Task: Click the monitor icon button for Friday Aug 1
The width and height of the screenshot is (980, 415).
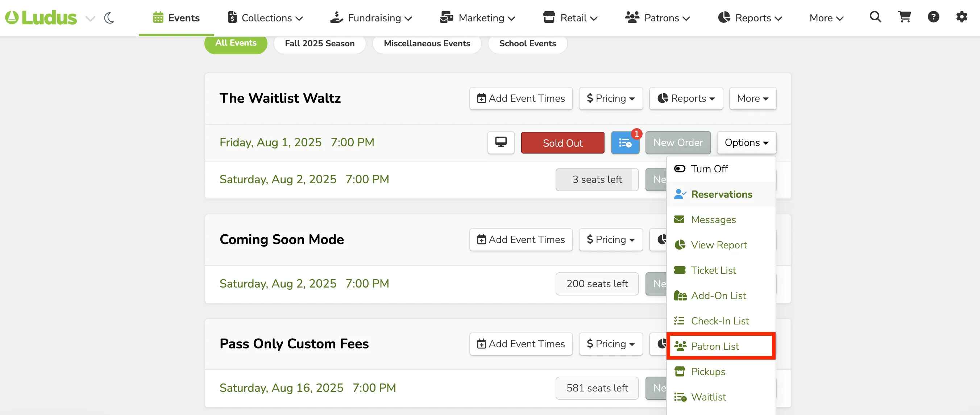Action: coord(501,143)
